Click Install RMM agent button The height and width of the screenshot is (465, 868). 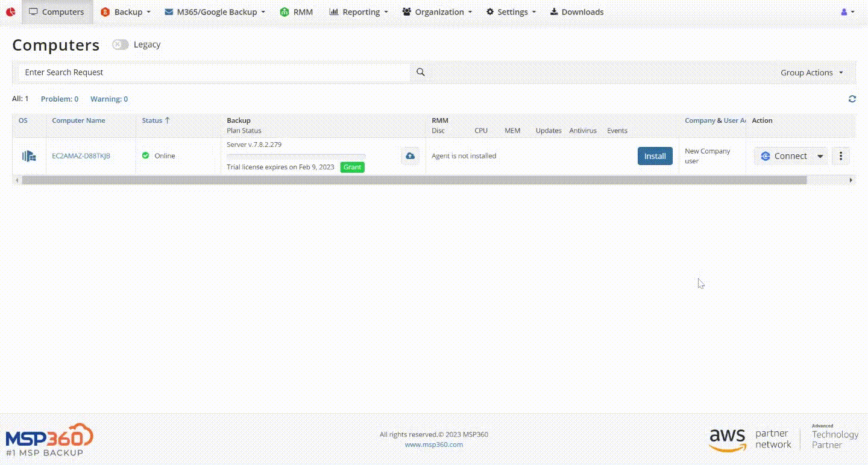[x=655, y=156]
